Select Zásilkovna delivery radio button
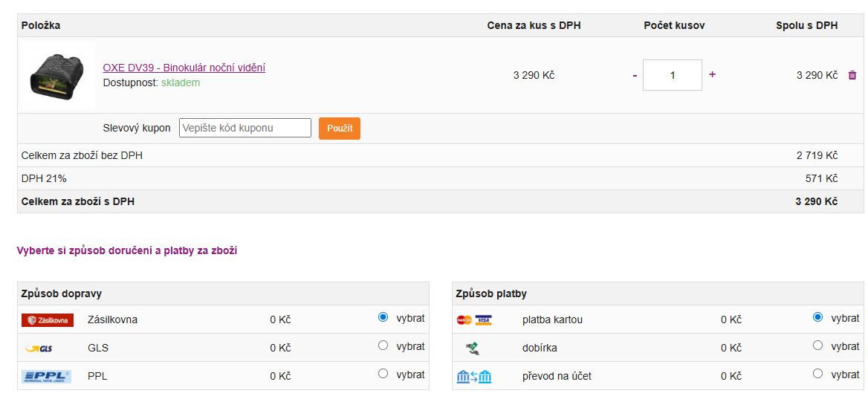Image resolution: width=868 pixels, height=399 pixels. [383, 317]
